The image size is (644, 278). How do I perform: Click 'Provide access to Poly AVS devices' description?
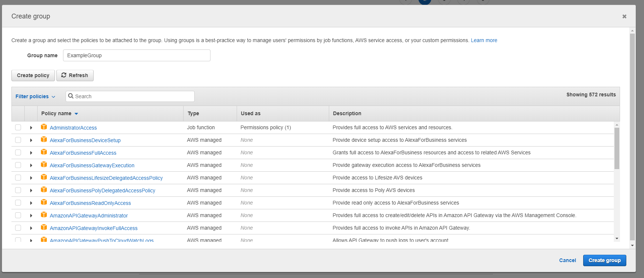373,190
